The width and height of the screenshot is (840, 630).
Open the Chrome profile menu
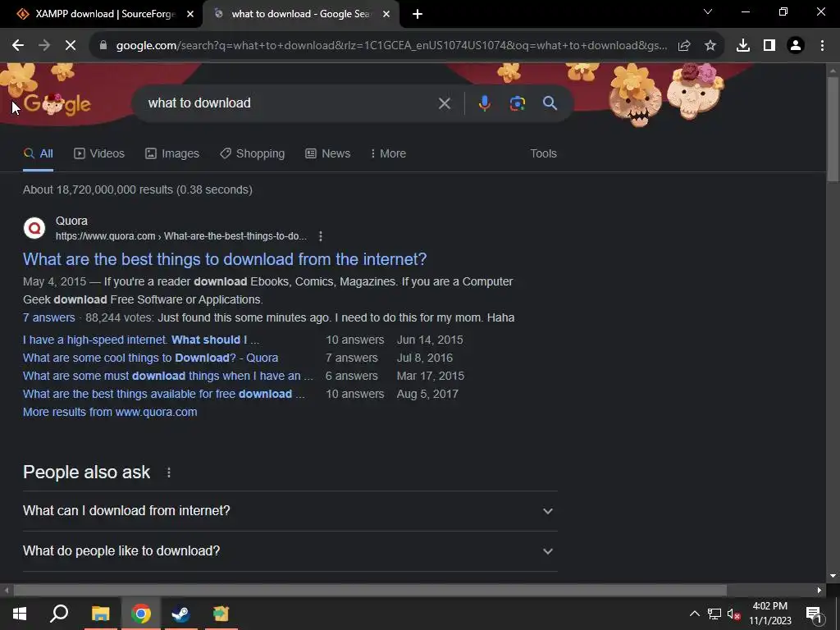point(796,46)
